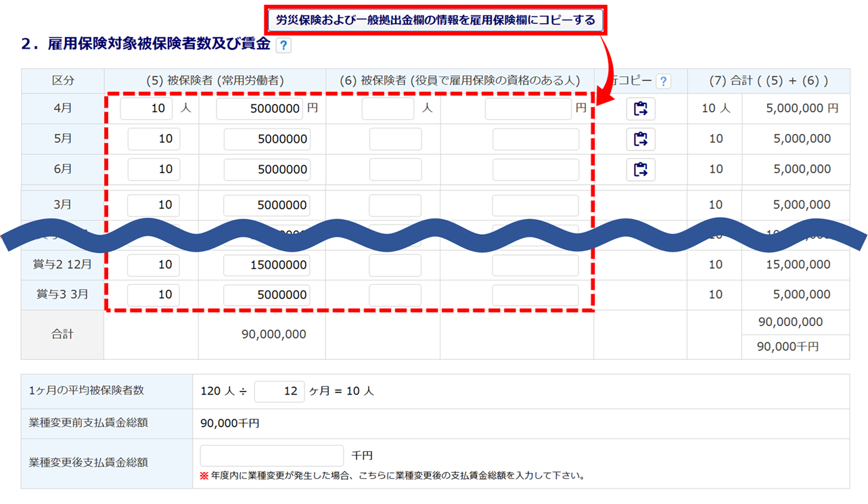Click the ヶ月 divisor field showing 12
This screenshot has width=868, height=504.
(x=279, y=391)
